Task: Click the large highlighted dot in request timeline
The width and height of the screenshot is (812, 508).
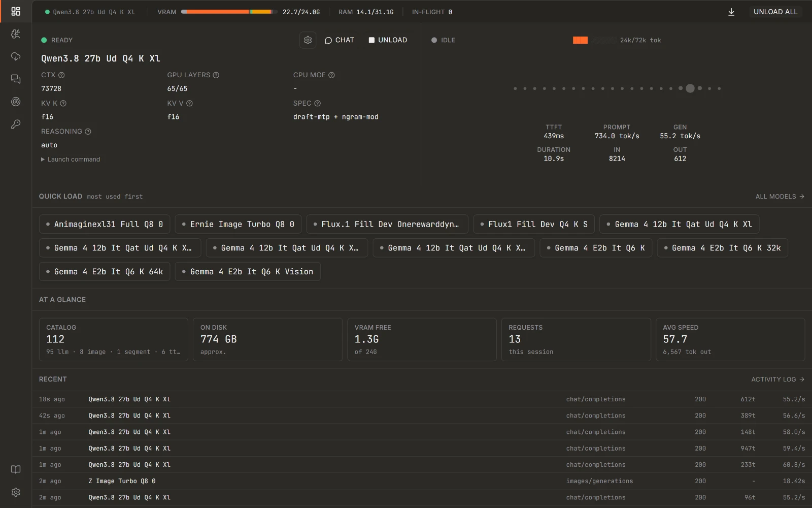Action: [x=690, y=88]
